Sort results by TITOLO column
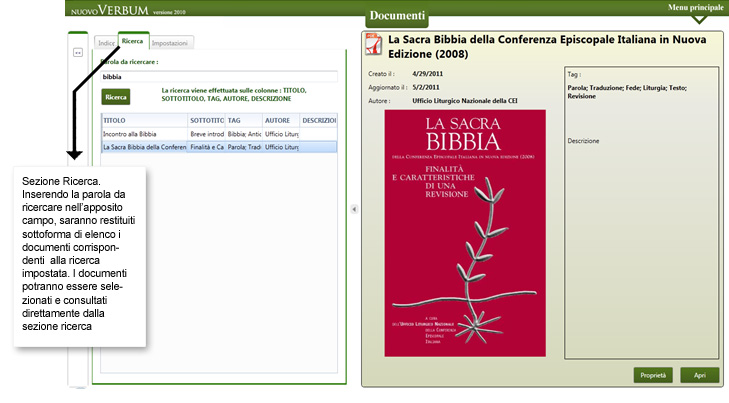This screenshot has height=403, width=729. (x=143, y=120)
